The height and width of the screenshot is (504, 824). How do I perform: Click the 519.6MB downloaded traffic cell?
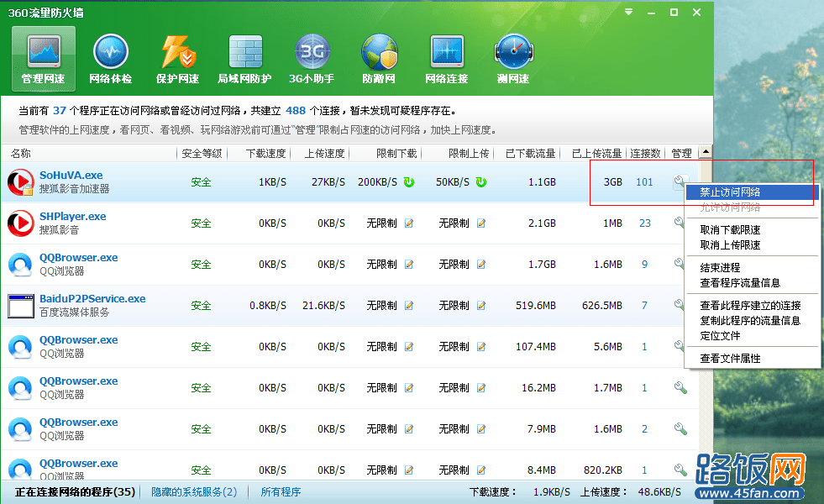pos(536,306)
